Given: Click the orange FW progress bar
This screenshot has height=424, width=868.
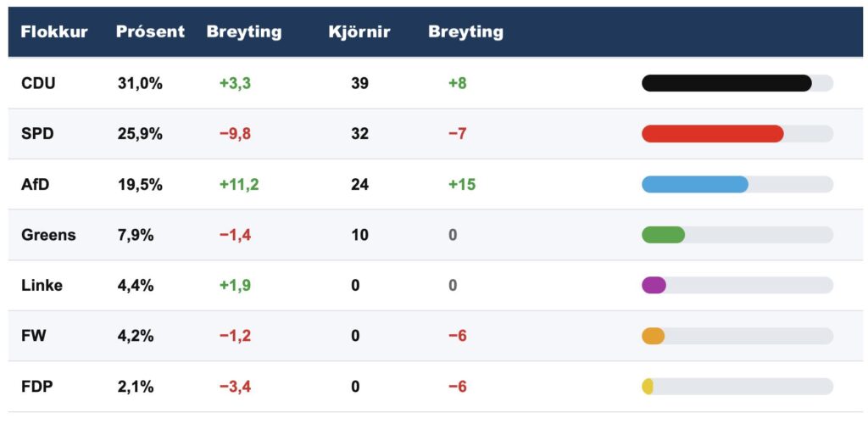Looking at the screenshot, I should 653,336.
